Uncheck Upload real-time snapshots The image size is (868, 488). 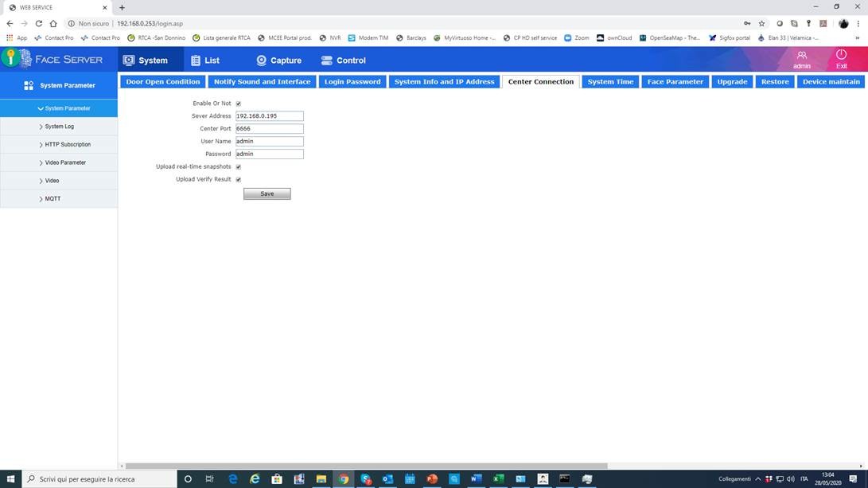click(x=238, y=167)
